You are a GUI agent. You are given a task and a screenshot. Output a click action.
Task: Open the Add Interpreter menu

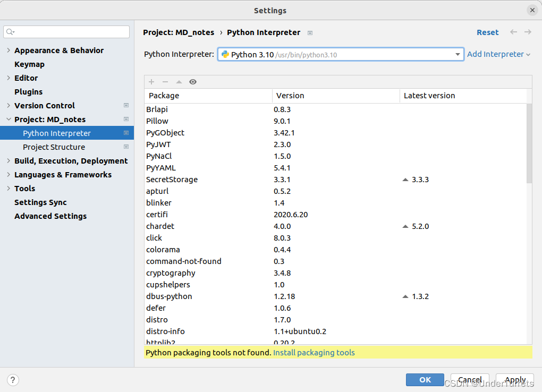tap(498, 54)
